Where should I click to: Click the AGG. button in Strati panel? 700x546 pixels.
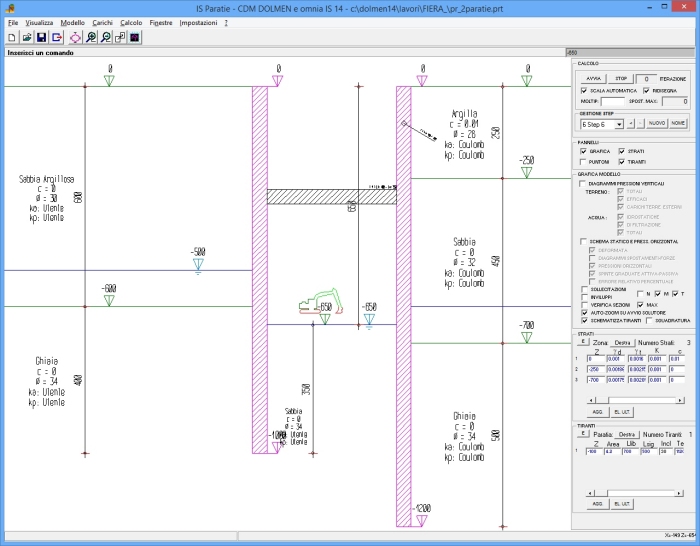pyautogui.click(x=598, y=412)
